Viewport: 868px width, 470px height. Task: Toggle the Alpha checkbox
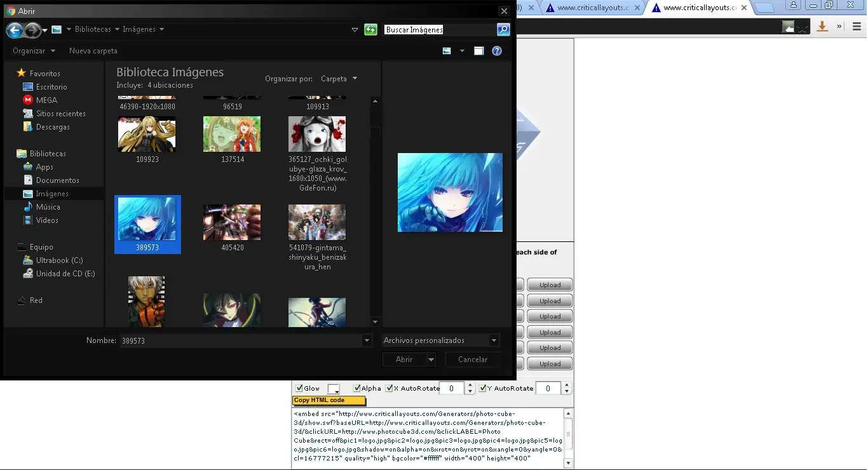coord(357,388)
